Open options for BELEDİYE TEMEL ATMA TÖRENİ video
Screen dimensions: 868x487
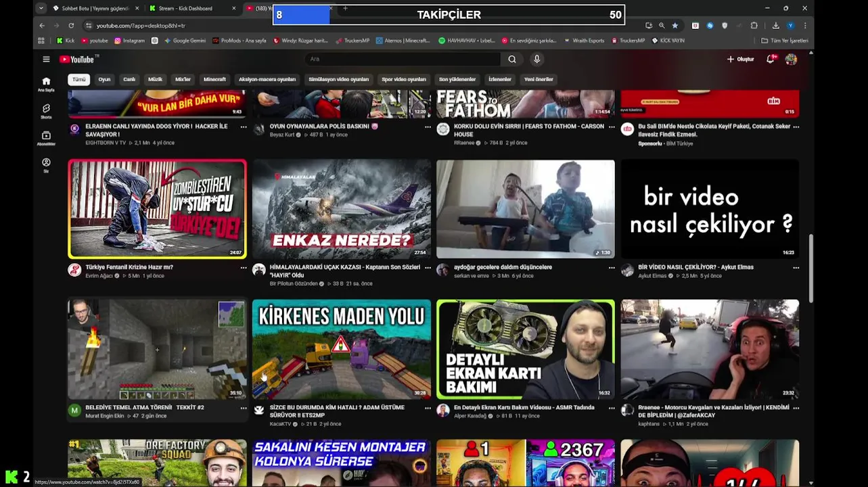coord(244,409)
